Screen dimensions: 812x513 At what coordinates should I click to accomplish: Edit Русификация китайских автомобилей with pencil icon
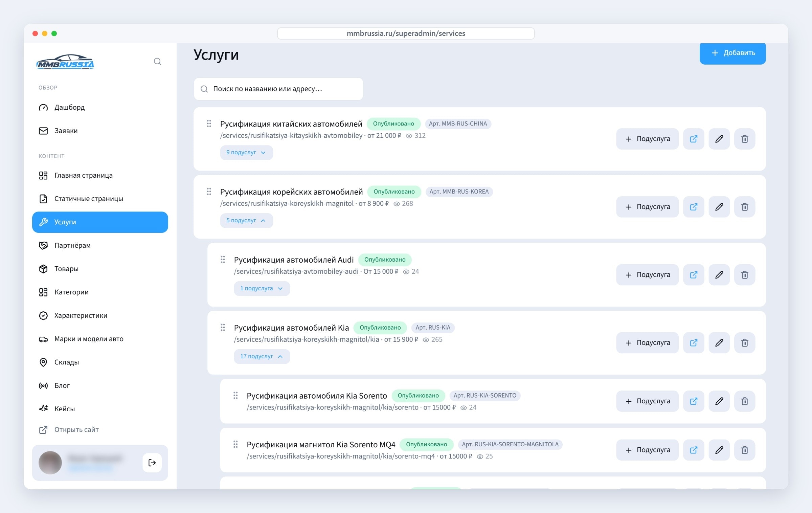coord(719,139)
